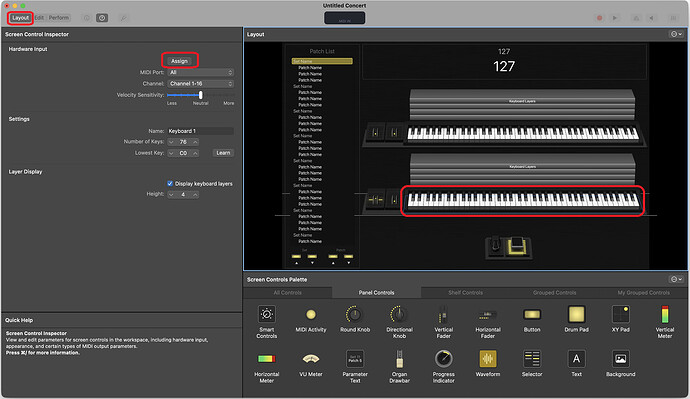Select the yellow expression pedal control
The image size is (690, 399).
pyautogui.click(x=517, y=246)
